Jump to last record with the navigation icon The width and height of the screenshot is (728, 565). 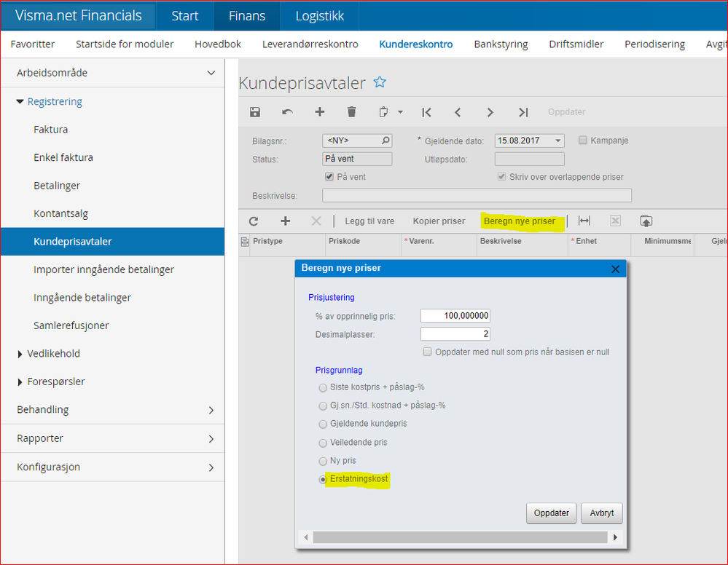tap(522, 112)
